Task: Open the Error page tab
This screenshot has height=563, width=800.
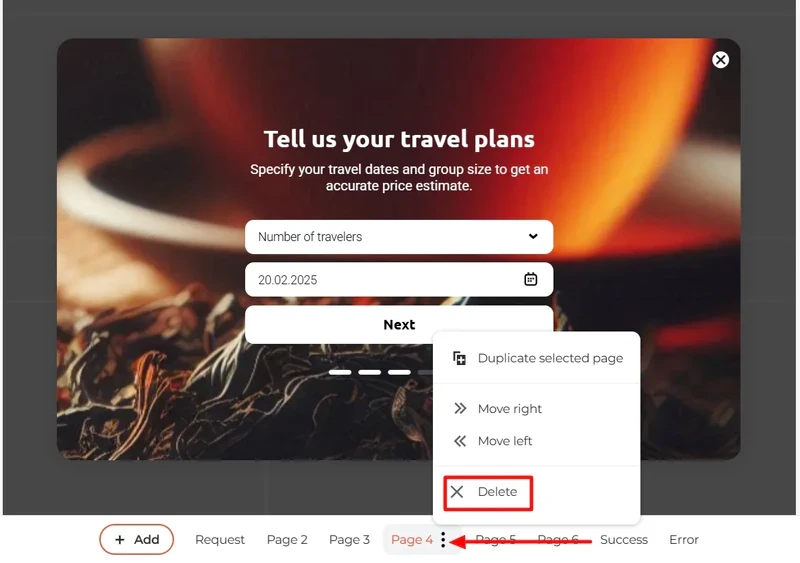Action: pos(684,540)
